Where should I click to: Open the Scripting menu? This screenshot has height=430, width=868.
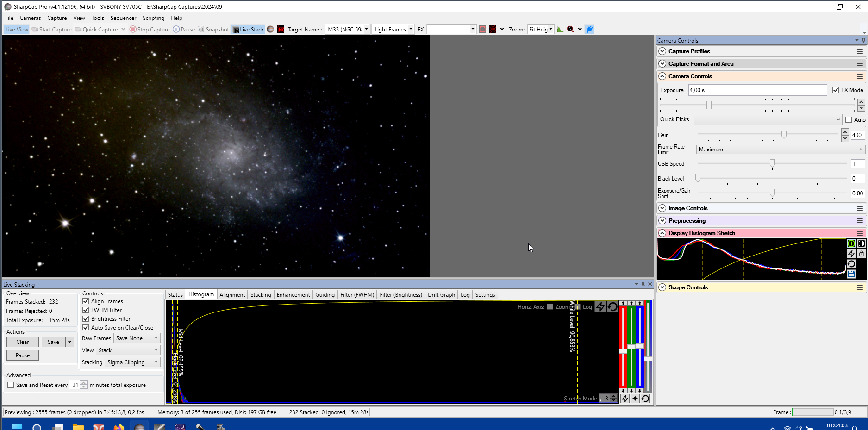[153, 18]
